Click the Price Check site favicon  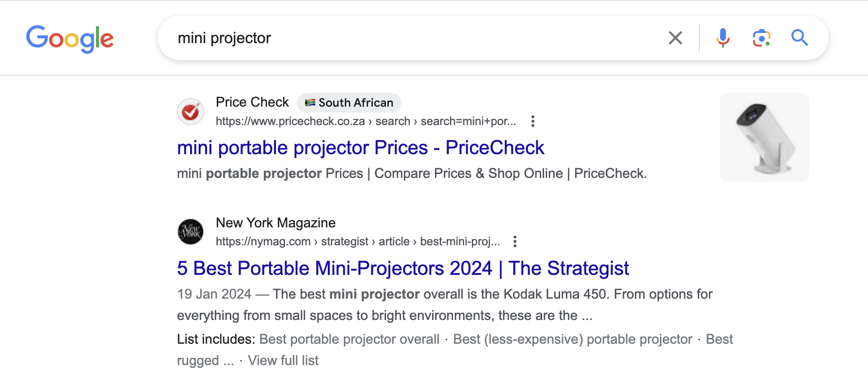[x=191, y=112]
